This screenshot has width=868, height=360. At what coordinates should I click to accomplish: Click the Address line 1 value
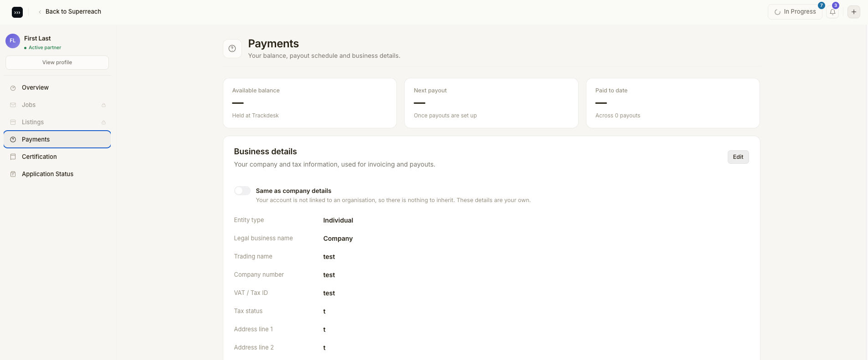tap(324, 330)
